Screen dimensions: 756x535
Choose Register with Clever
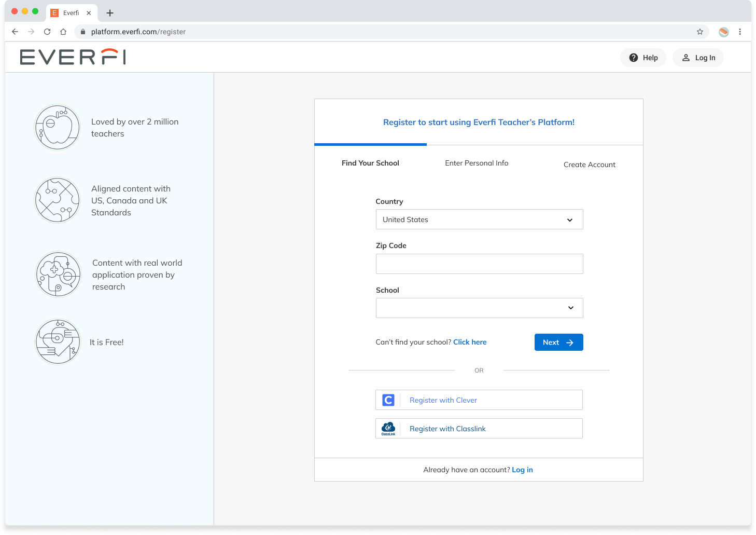(479, 400)
